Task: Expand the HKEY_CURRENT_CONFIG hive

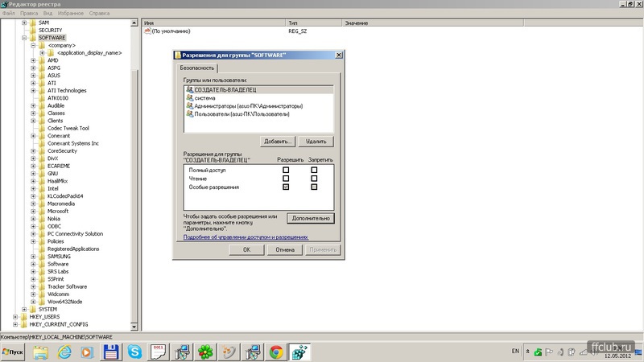Action: coord(15,324)
